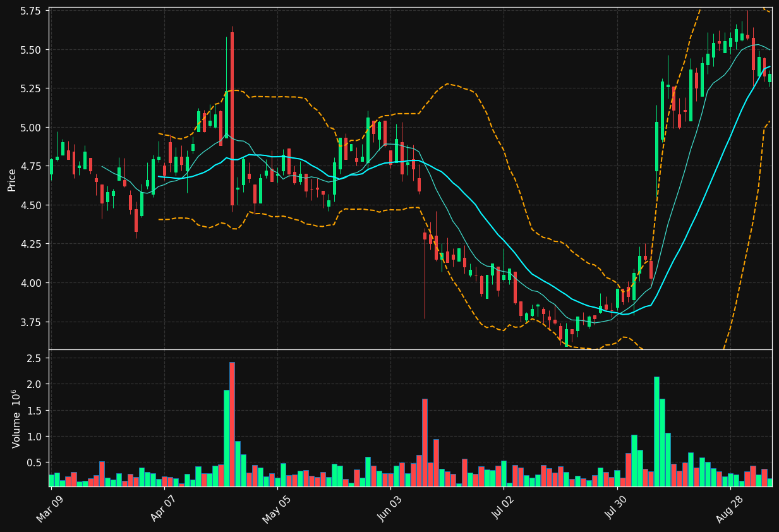
Task: Click the 4.50 price axis label
Action: (x=32, y=205)
